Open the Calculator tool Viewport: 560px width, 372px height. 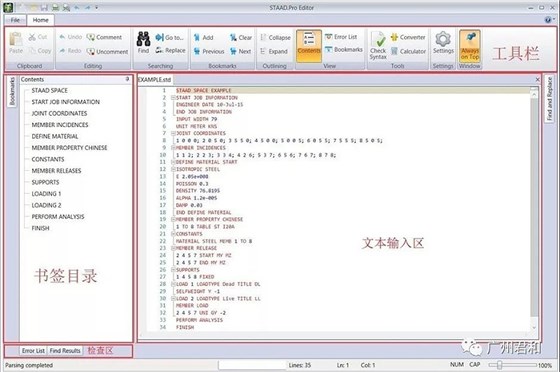pos(408,51)
